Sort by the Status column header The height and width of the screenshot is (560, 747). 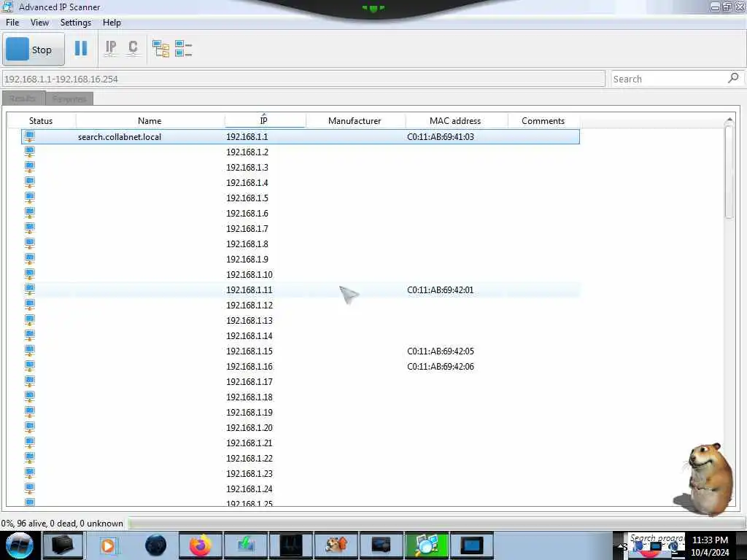coord(41,121)
